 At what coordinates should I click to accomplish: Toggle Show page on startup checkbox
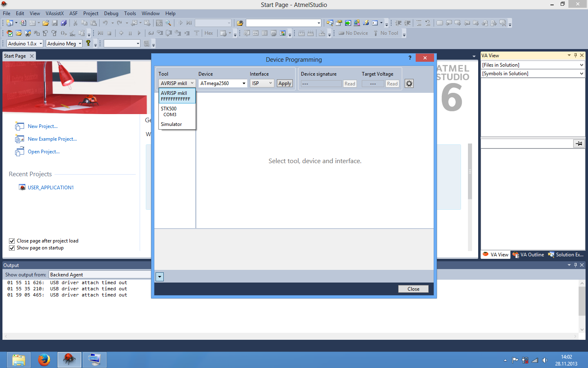[x=12, y=248]
